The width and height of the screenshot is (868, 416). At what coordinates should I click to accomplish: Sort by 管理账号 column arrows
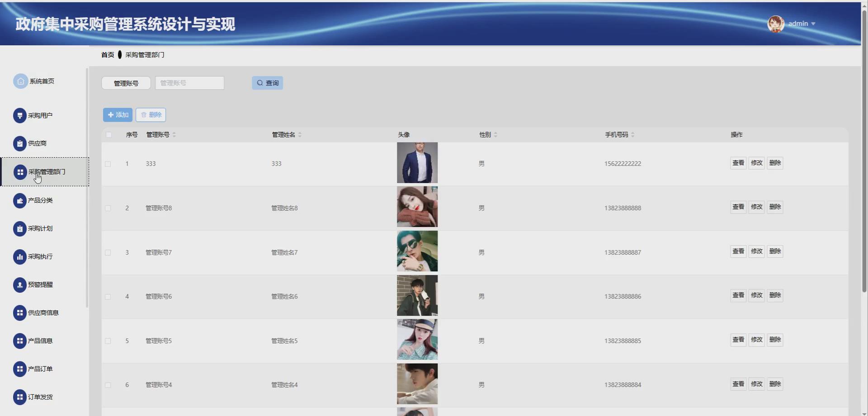point(174,135)
